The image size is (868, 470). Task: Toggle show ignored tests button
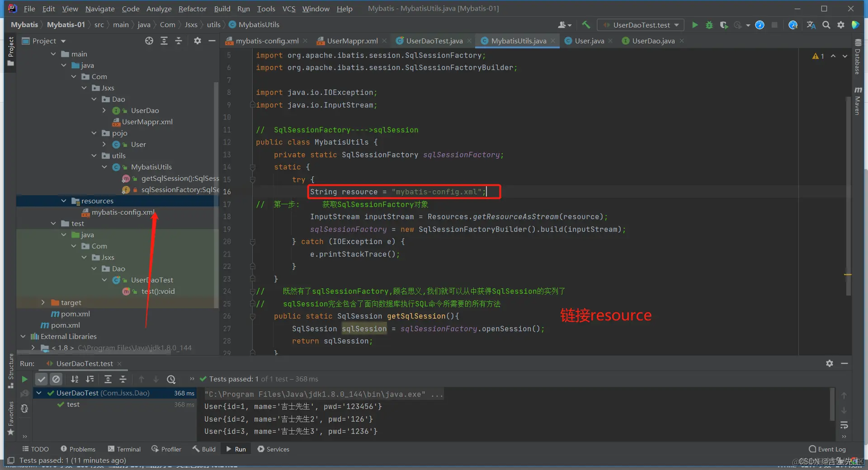point(56,379)
